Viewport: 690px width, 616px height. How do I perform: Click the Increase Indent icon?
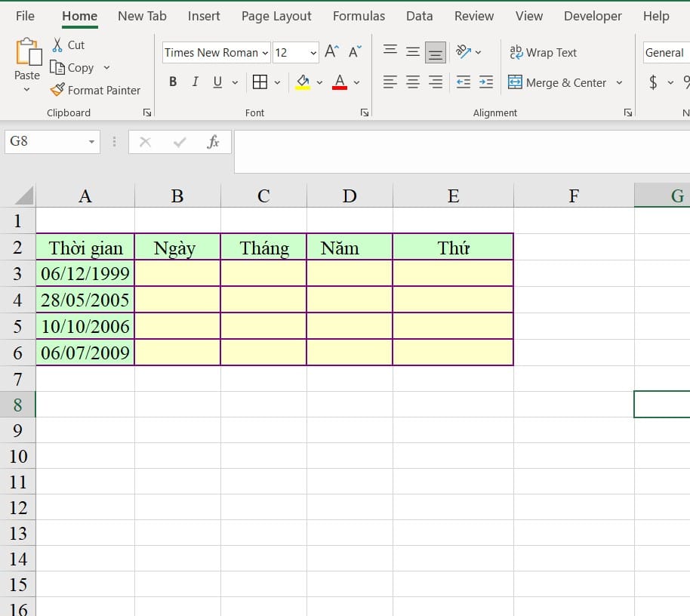486,82
